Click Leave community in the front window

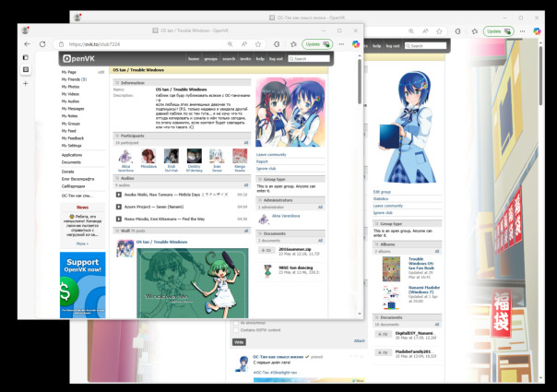[x=271, y=155]
